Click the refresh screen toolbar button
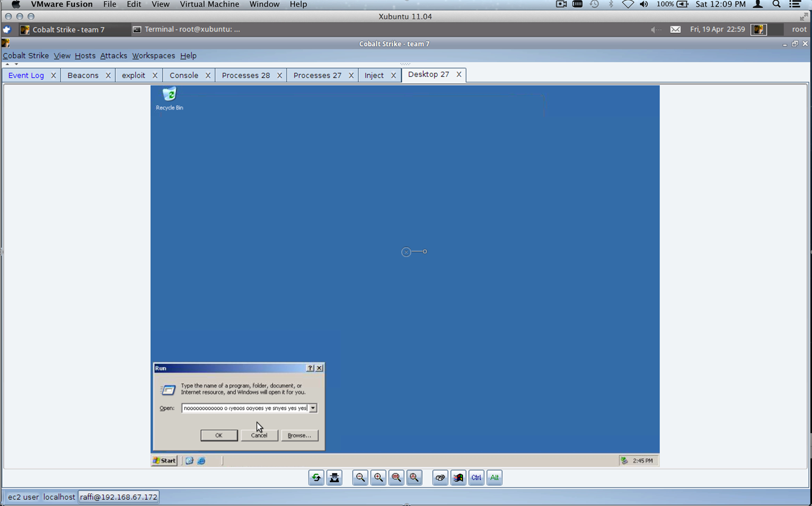This screenshot has height=506, width=812. [x=316, y=478]
